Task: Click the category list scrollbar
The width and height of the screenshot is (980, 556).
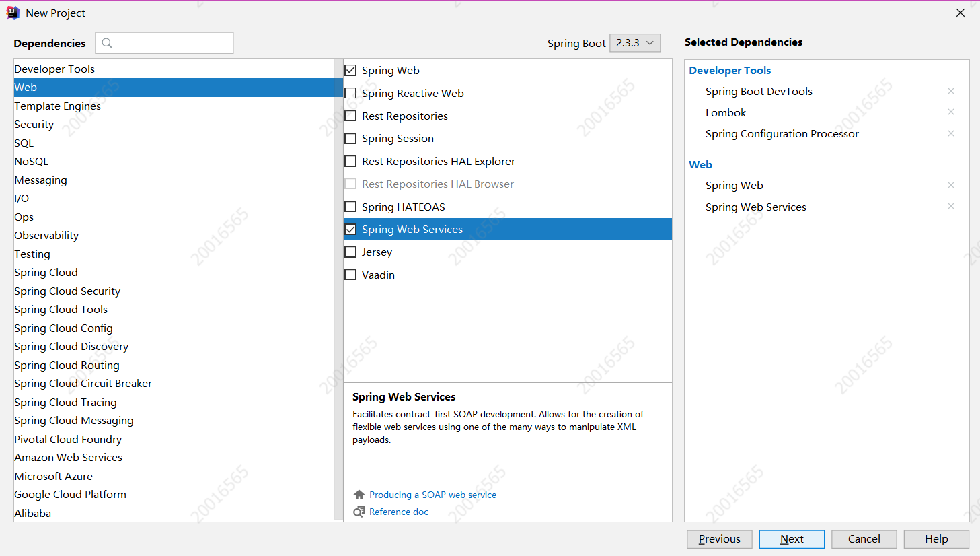Action: click(338, 289)
